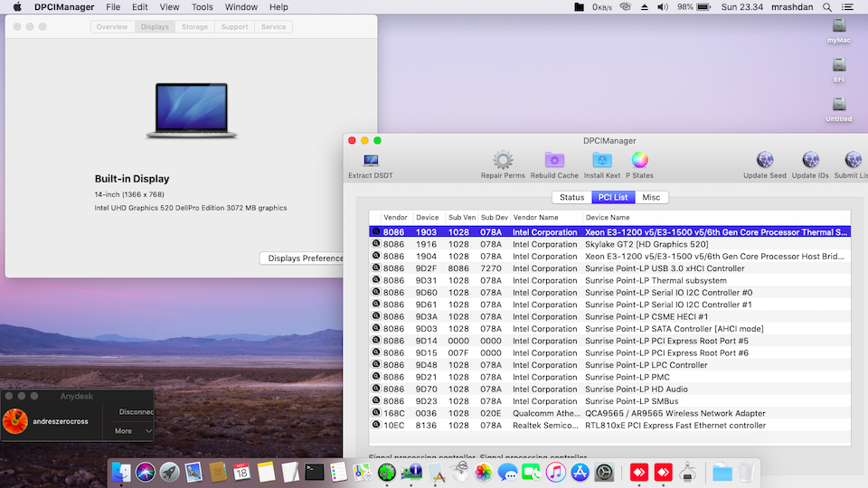Open Terminal from the Dock
Screen dimensions: 868x488
click(x=315, y=472)
